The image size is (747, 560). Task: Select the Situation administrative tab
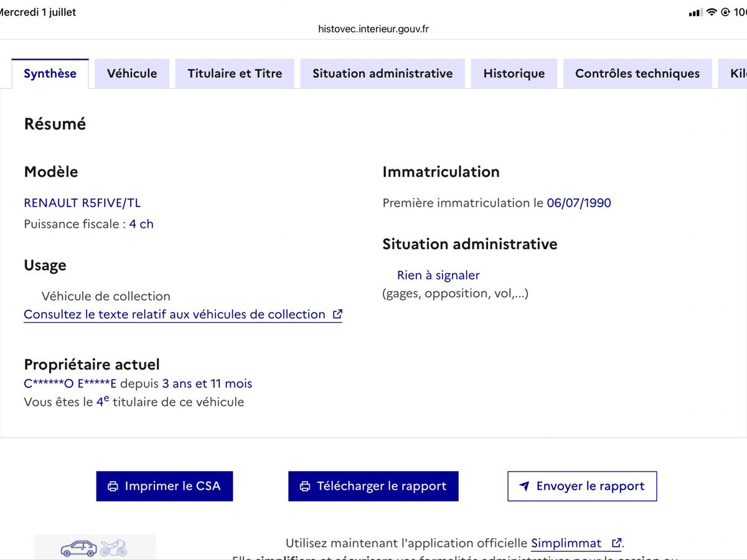pyautogui.click(x=383, y=73)
